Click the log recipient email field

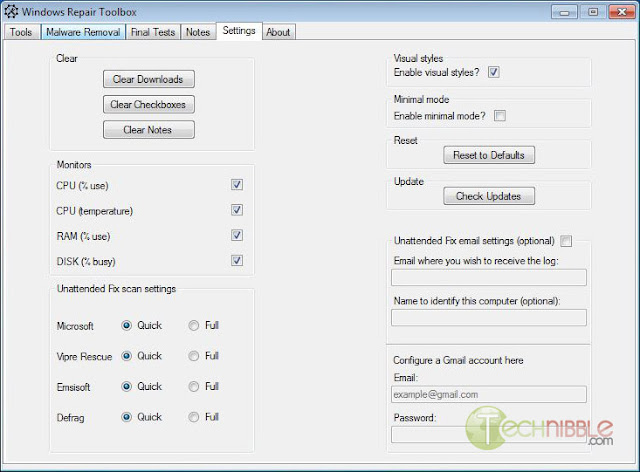(489, 277)
